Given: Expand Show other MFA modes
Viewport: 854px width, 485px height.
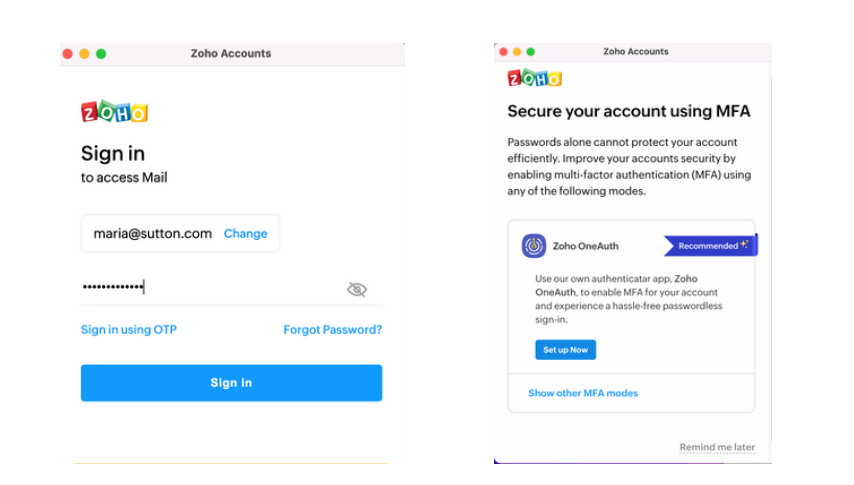Looking at the screenshot, I should tap(583, 393).
